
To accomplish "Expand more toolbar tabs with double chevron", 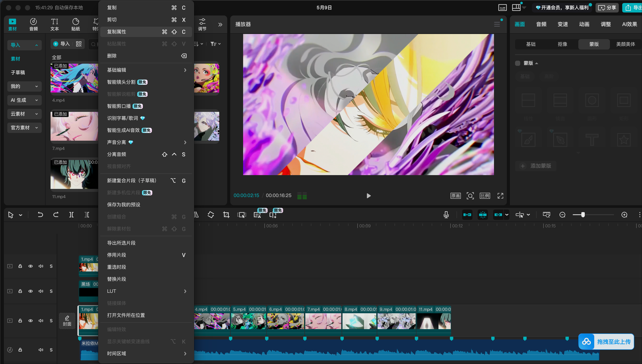I will click(x=220, y=24).
